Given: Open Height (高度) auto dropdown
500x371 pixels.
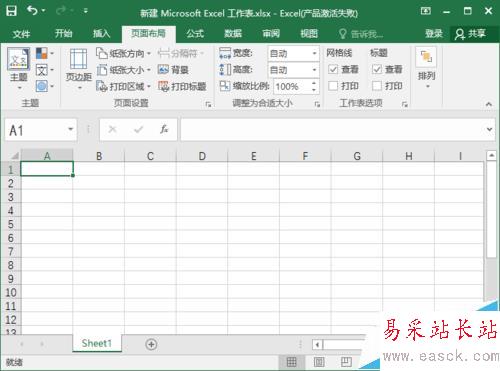Looking at the screenshot, I should pyautogui.click(x=314, y=70).
